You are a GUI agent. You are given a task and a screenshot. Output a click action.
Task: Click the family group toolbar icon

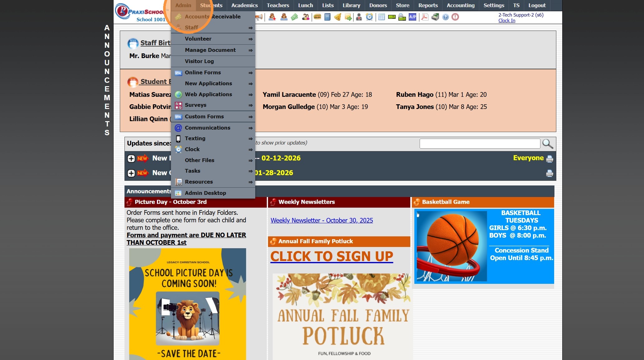tap(305, 17)
